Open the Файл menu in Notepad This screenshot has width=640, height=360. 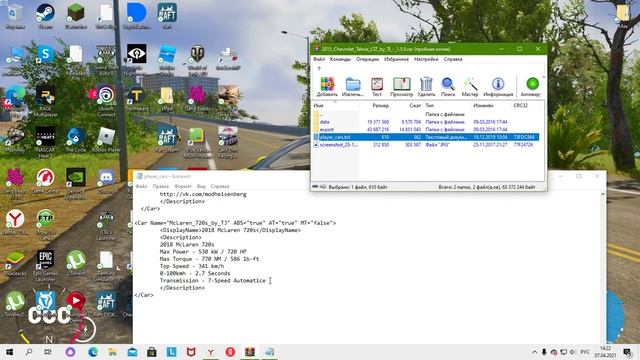(x=141, y=186)
